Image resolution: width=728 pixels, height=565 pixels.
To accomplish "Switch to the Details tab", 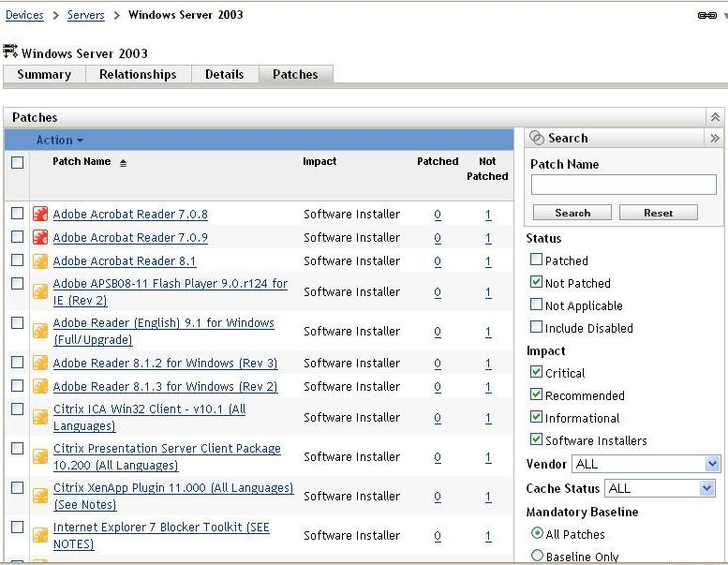I will (x=224, y=74).
